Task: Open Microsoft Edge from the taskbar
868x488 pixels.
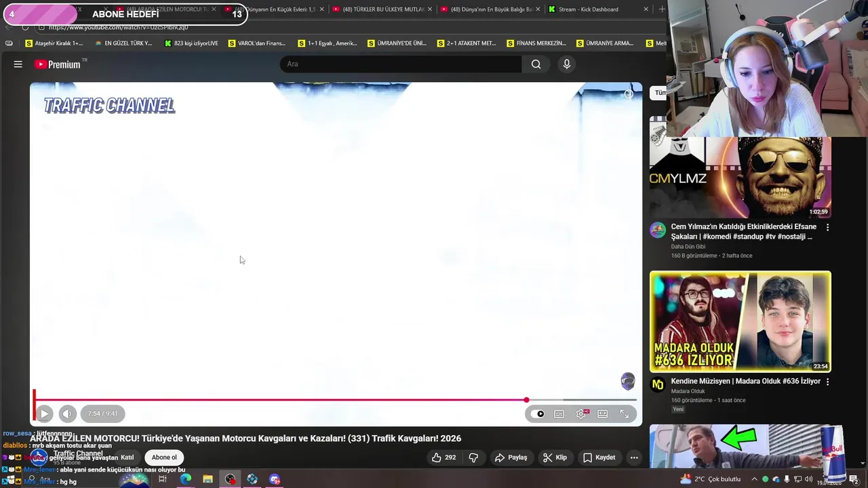Action: (185, 479)
